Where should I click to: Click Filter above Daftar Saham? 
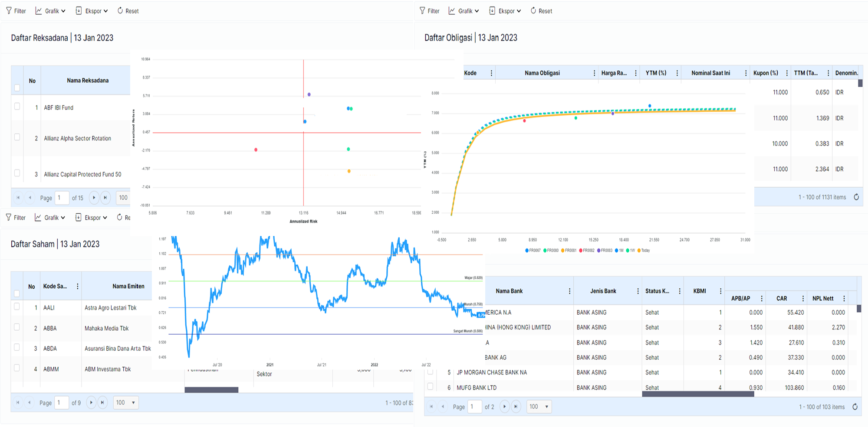(16, 218)
